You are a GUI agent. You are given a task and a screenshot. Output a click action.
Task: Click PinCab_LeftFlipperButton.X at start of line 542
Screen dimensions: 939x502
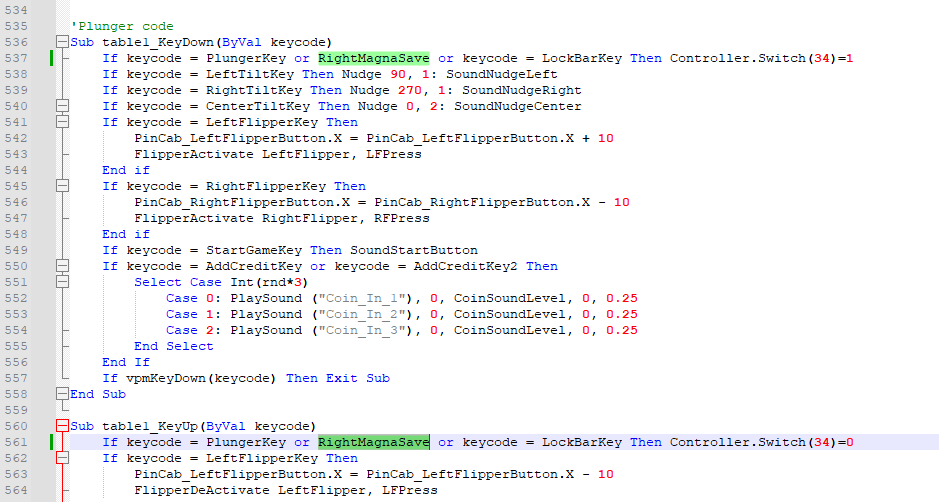[x=238, y=138]
